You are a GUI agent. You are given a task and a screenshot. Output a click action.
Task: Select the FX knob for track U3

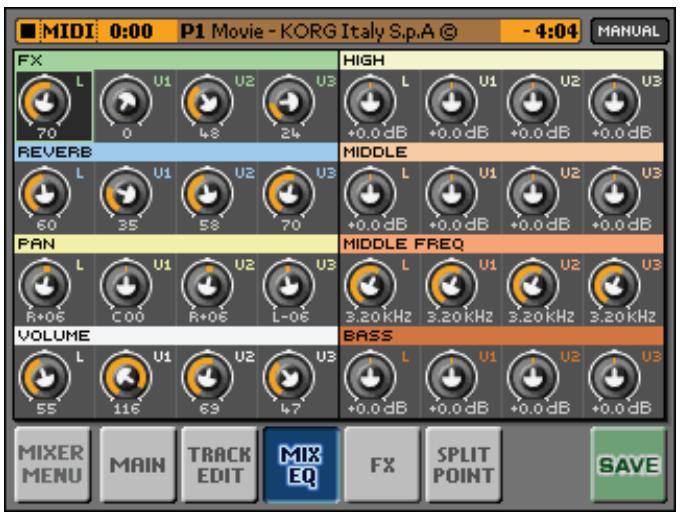click(289, 101)
